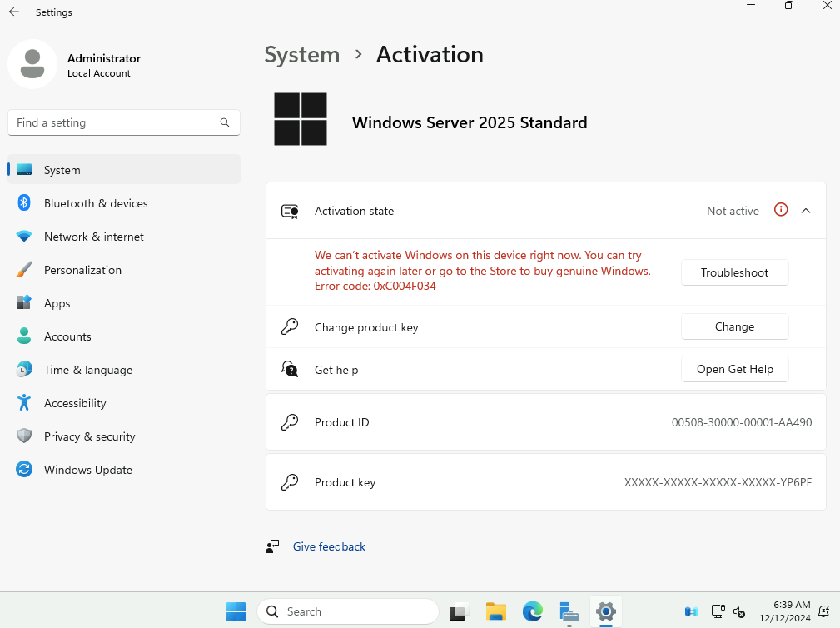Image resolution: width=840 pixels, height=628 pixels.
Task: Open Apps settings category
Action: coord(124,302)
